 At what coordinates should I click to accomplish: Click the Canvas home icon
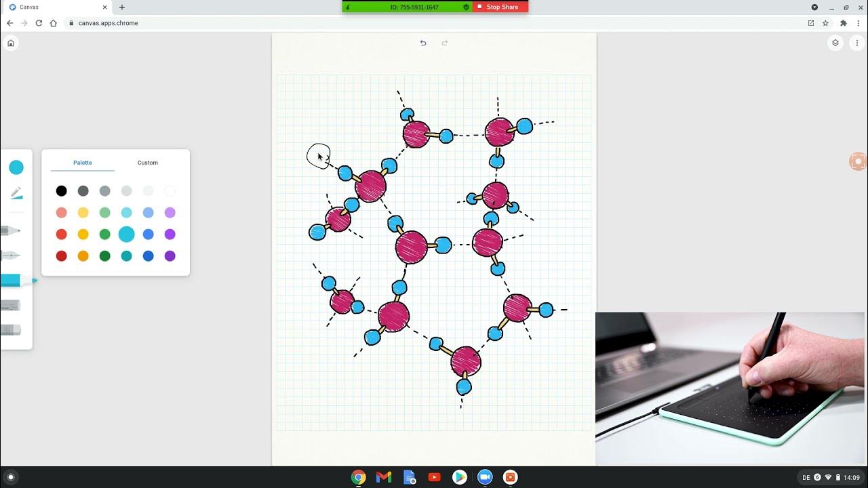pos(11,43)
